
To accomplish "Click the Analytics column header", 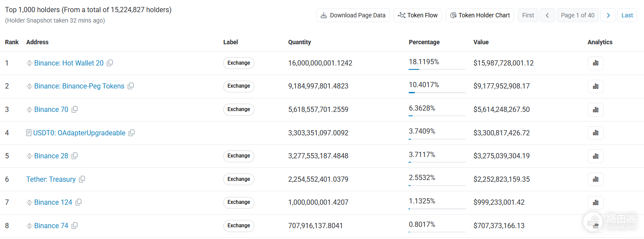I will pos(600,42).
